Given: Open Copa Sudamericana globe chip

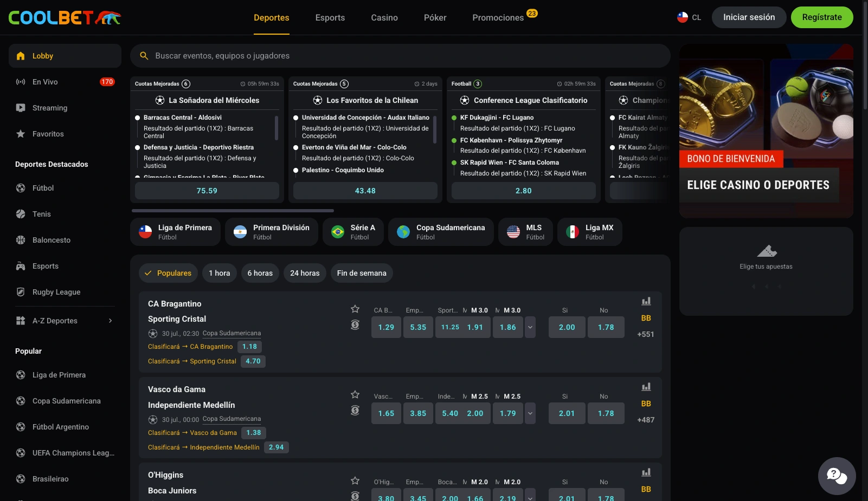Looking at the screenshot, I should [441, 232].
